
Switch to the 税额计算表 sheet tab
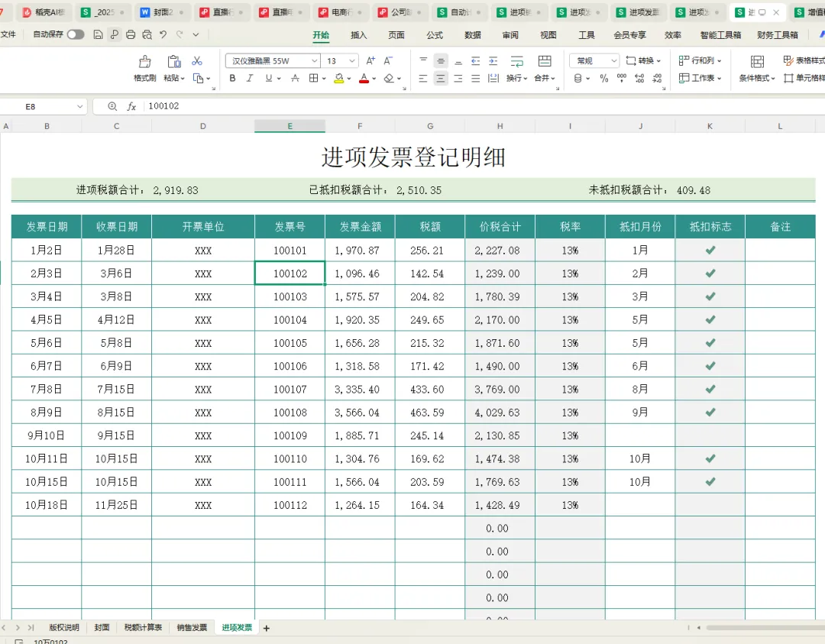143,628
